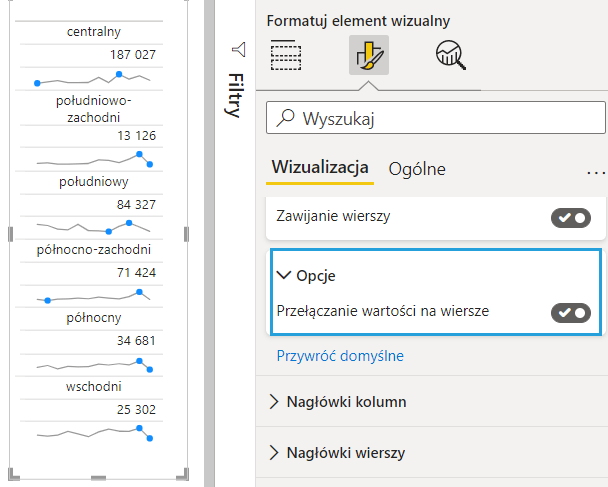Click the Wyszukaj search field

click(440, 118)
